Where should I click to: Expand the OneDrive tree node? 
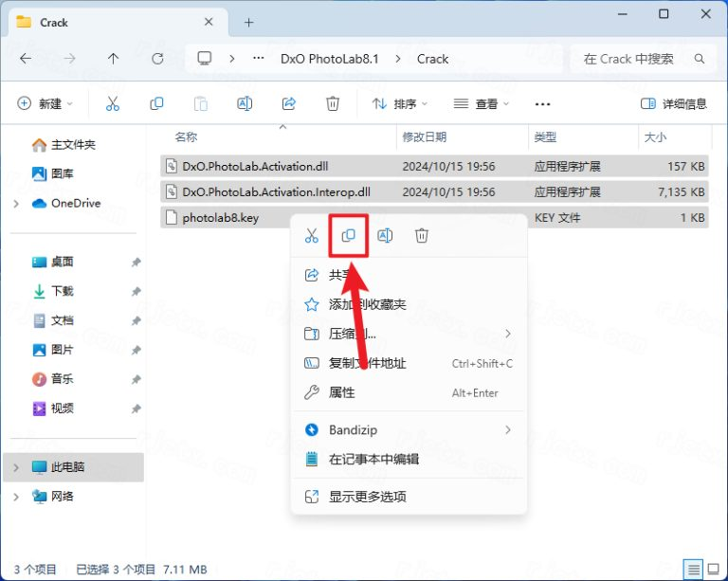coord(16,204)
